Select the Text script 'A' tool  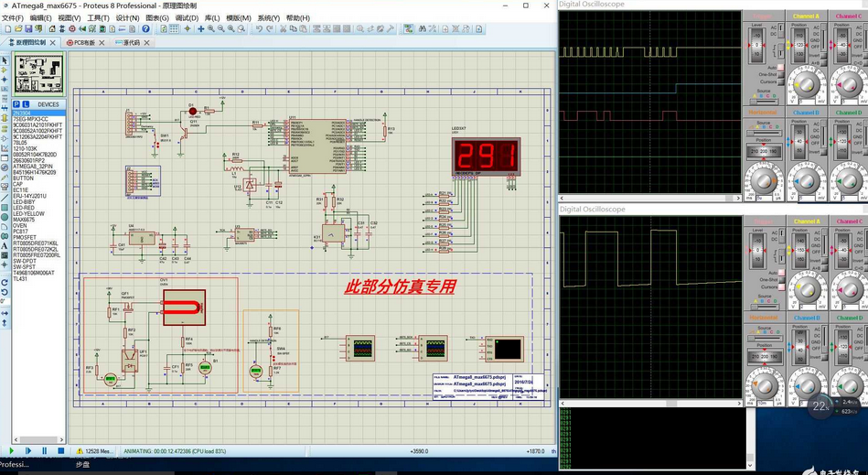[x=5, y=245]
